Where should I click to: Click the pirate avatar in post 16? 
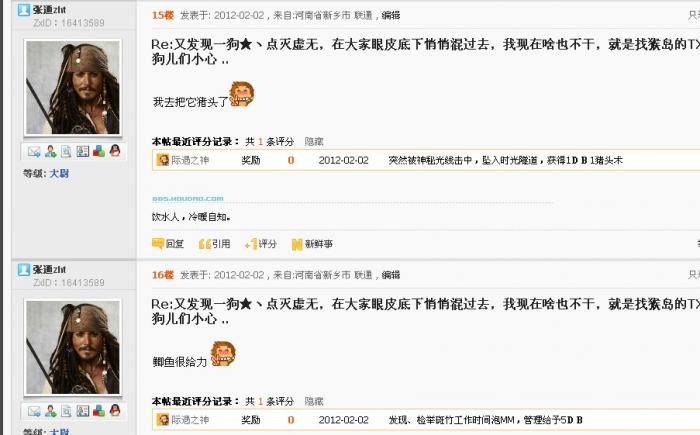tap(73, 347)
